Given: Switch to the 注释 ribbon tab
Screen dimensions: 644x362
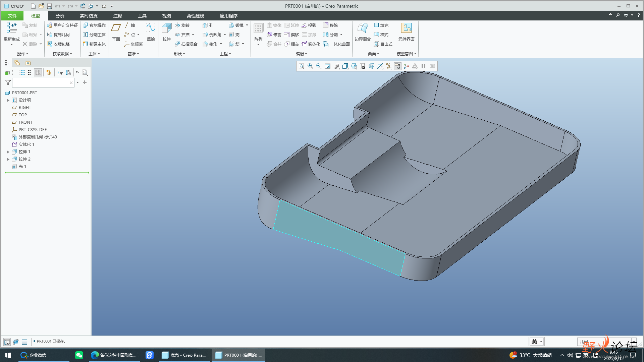Looking at the screenshot, I should click(118, 16).
